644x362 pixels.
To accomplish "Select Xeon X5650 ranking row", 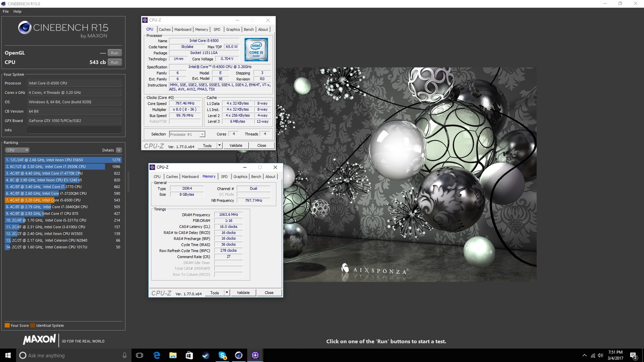I will point(63,160).
